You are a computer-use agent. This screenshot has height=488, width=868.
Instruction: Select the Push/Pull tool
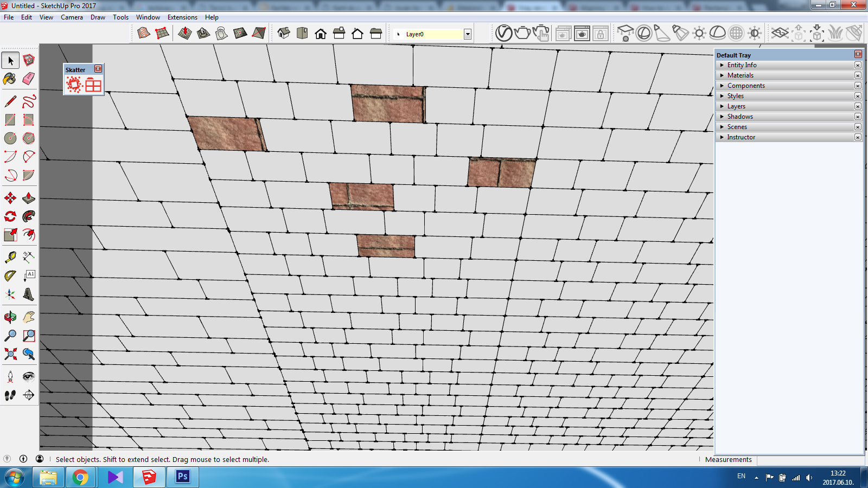click(x=28, y=198)
